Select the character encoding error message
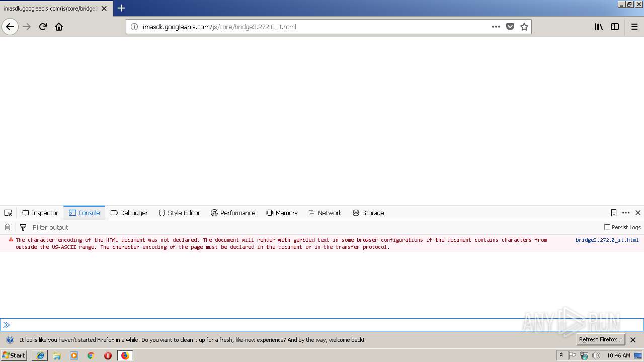 coord(281,243)
